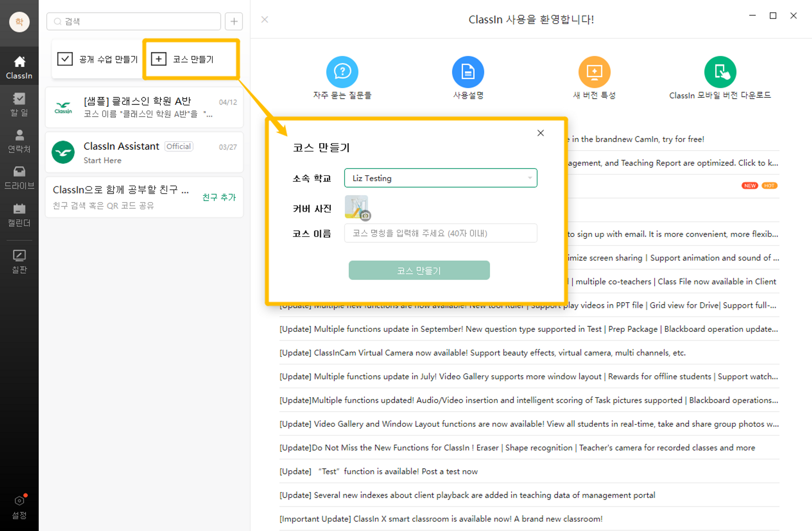Change the 커버 사진 cover photo thumbnail
Viewport: 812px width, 531px height.
coord(357,208)
